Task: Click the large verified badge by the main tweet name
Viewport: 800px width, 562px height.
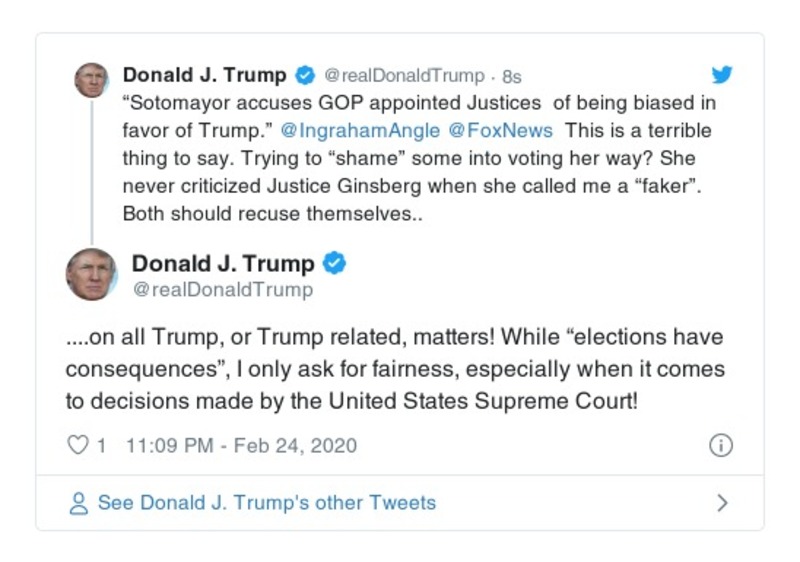Action: (x=336, y=264)
